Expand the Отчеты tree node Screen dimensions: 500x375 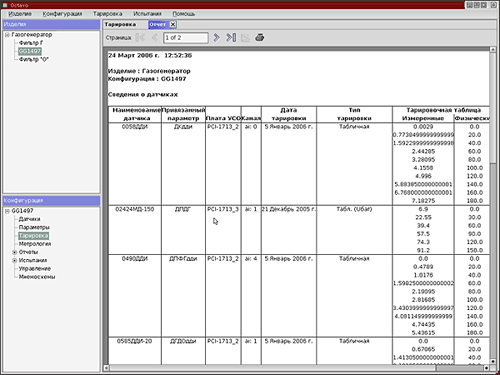coord(15,252)
